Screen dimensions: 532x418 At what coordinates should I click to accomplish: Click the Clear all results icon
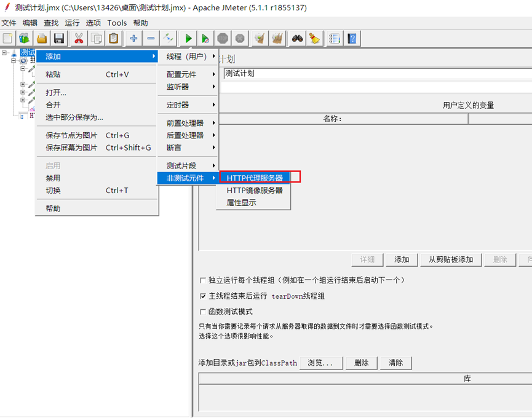point(277,38)
